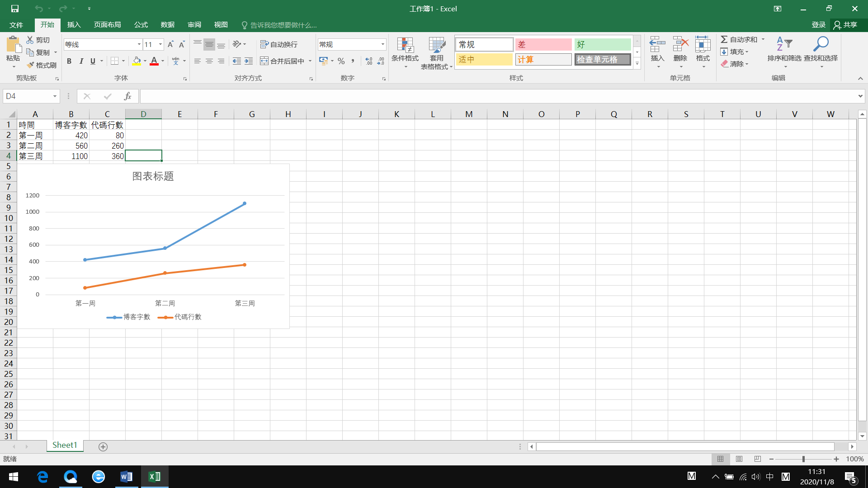Enable Wrap Text (自动换行)

click(279, 44)
